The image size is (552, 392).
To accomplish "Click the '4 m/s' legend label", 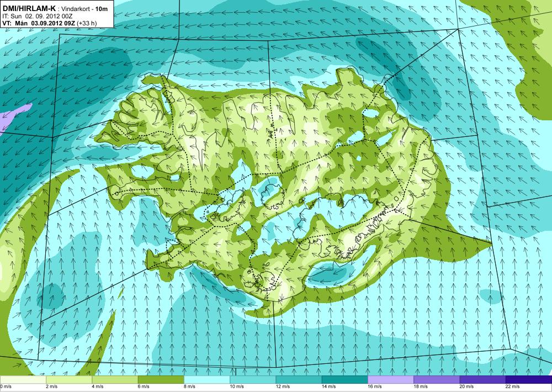I will pyautogui.click(x=98, y=386).
